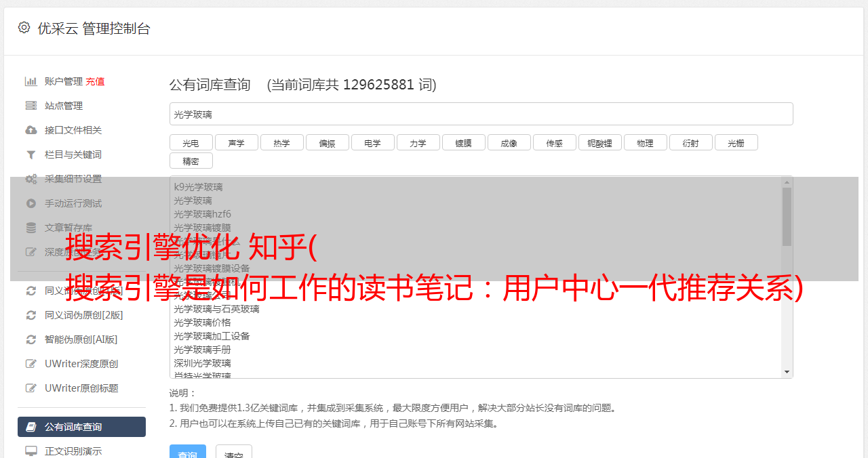
Task: Select the 精密 keyword tag
Action: [x=191, y=161]
